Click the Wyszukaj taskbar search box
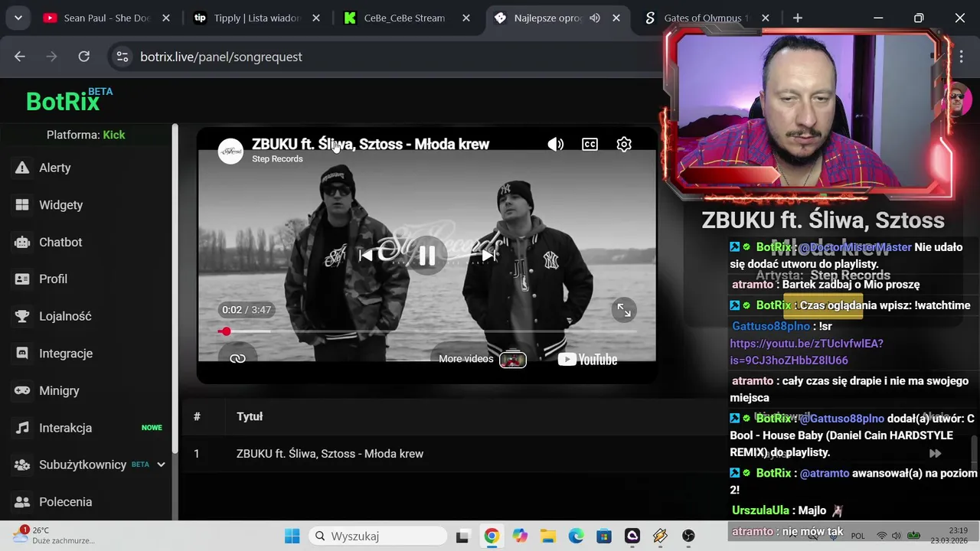Image resolution: width=980 pixels, height=551 pixels. 378,536
